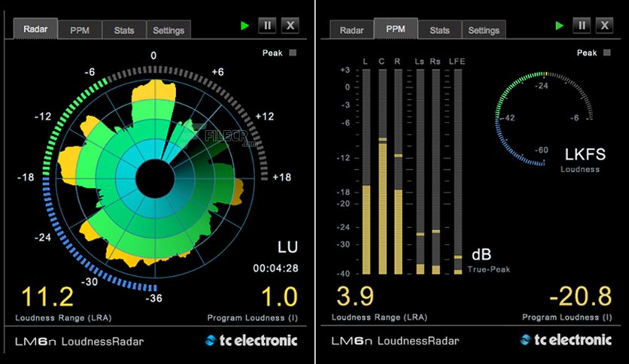Click the circular LKFS loudness gauge

545,119
